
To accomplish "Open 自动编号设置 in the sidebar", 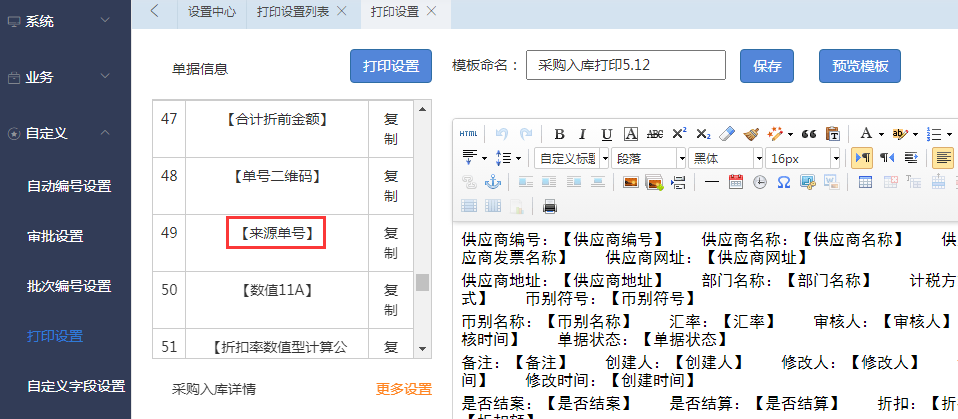I will click(x=69, y=186).
